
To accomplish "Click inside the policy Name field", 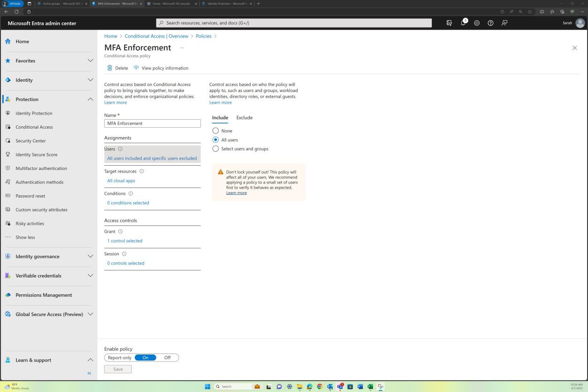I will pyautogui.click(x=152, y=123).
